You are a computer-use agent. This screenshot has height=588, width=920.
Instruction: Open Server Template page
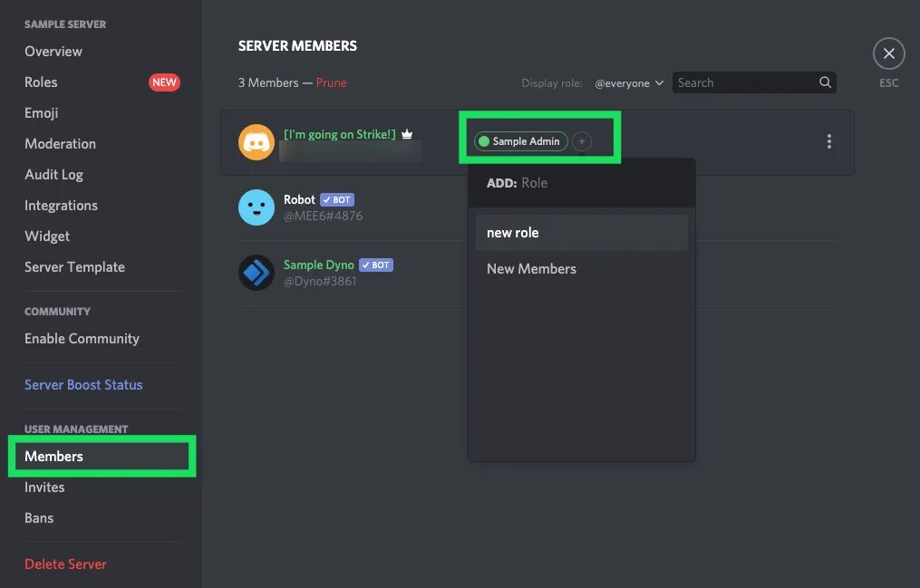pyautogui.click(x=74, y=266)
